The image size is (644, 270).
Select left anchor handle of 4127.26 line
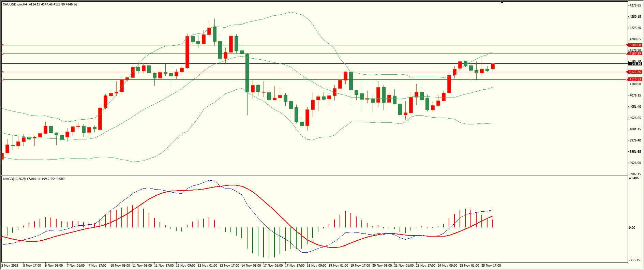3,72
